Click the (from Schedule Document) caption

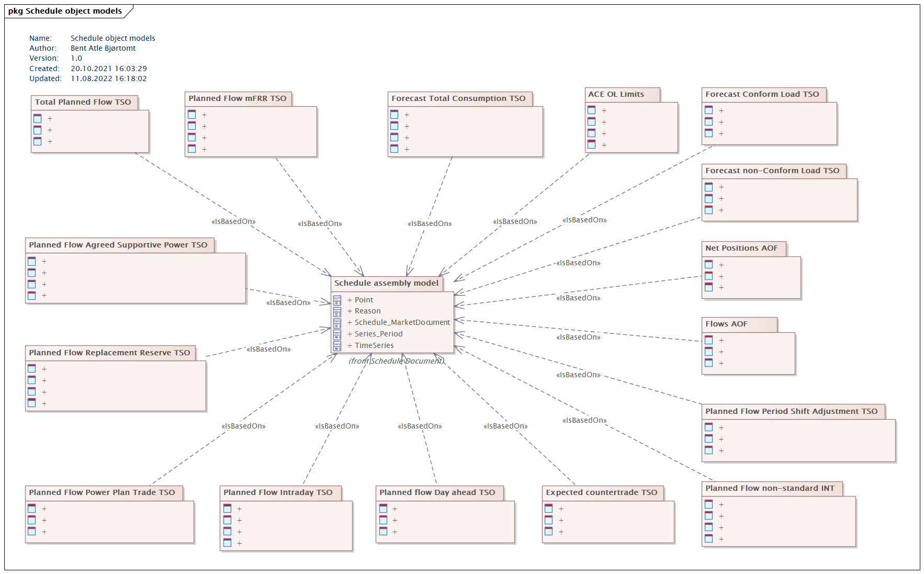(397, 361)
